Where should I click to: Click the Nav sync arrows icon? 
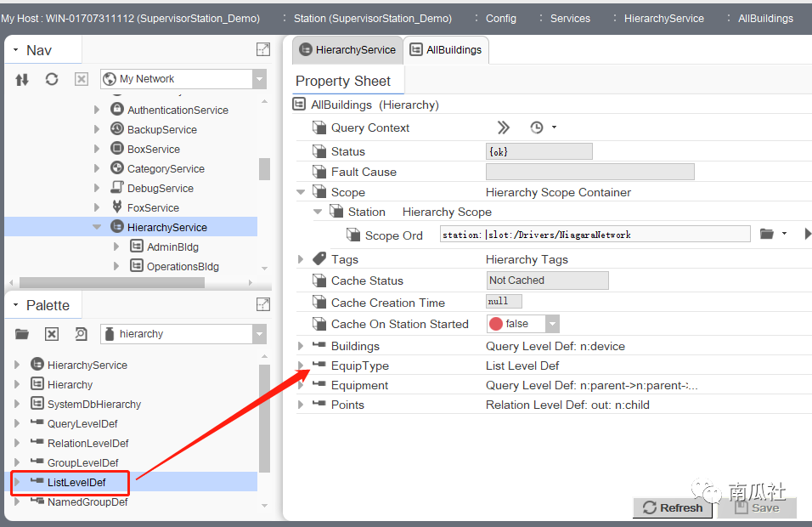point(22,79)
